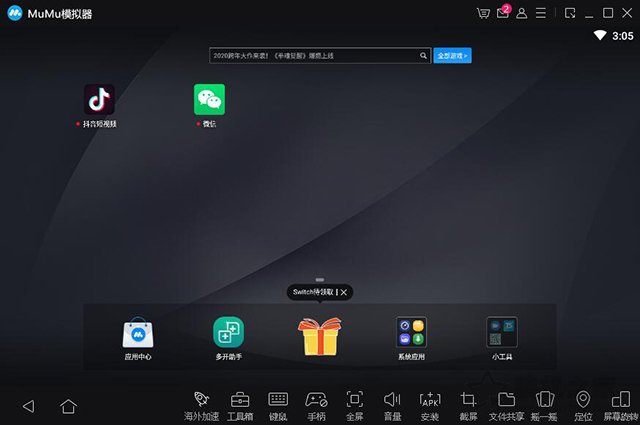Viewport: 640px width, 425px height.
Task: Open 手柄 gamepad settings
Action: 316,400
